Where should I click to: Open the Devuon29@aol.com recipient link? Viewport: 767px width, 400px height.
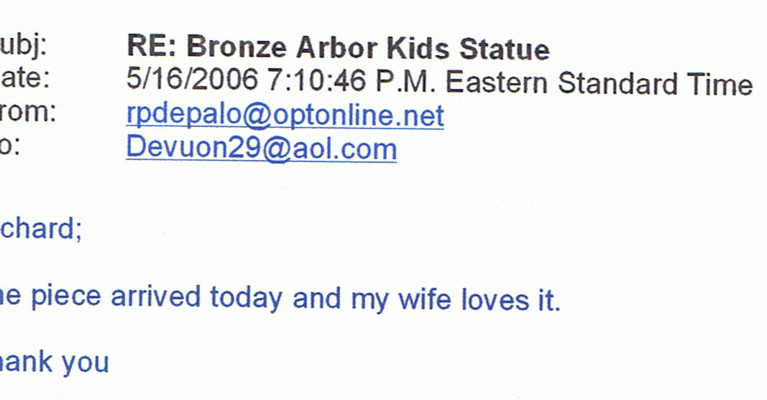261,148
